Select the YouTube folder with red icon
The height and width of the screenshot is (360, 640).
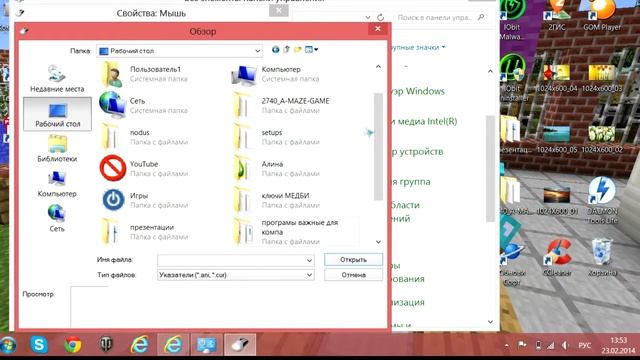tap(144, 169)
